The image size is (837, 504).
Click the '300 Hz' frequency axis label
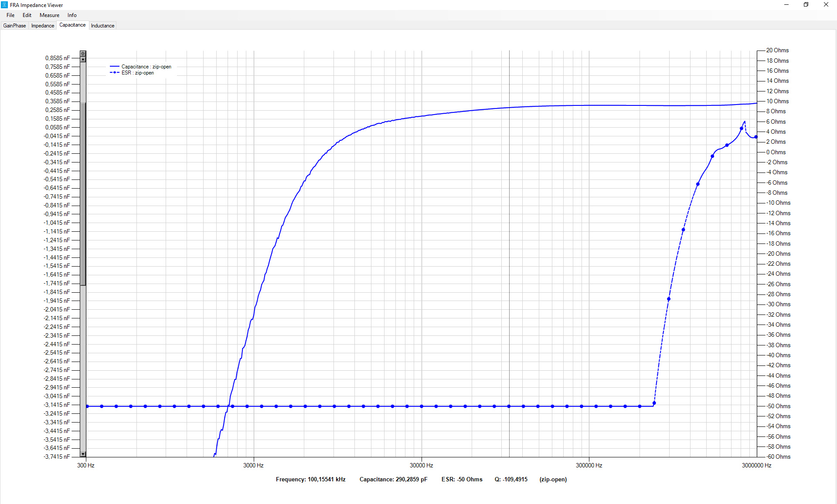pos(85,465)
